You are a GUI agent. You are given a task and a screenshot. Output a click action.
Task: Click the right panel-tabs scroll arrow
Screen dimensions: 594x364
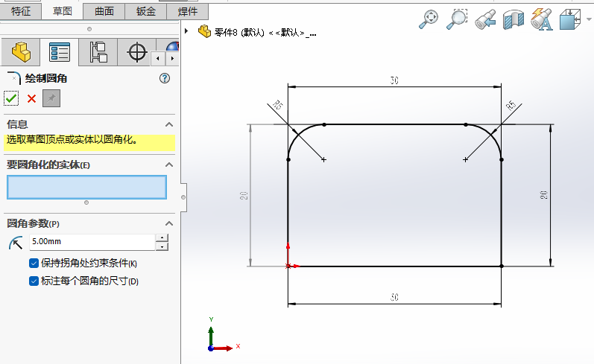tap(172, 59)
